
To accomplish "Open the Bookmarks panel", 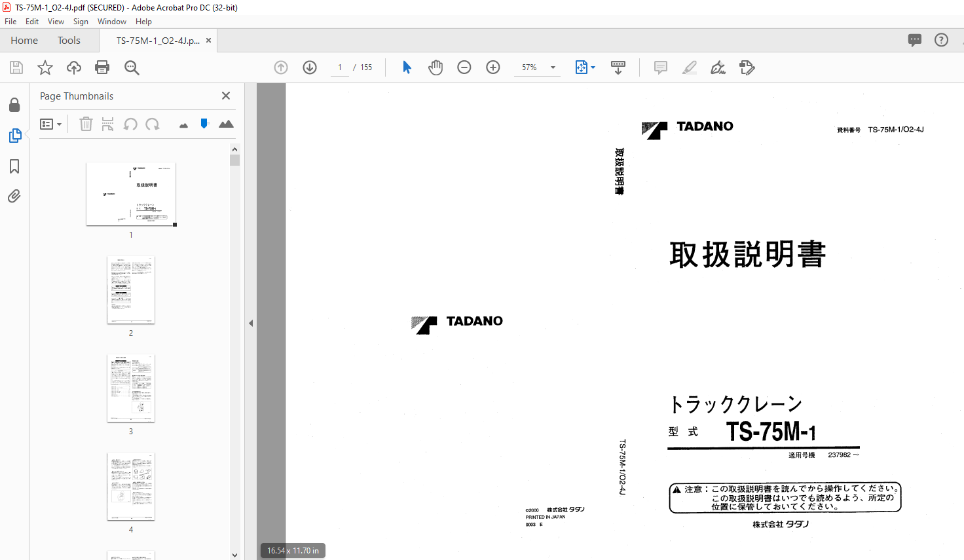I will click(x=14, y=166).
